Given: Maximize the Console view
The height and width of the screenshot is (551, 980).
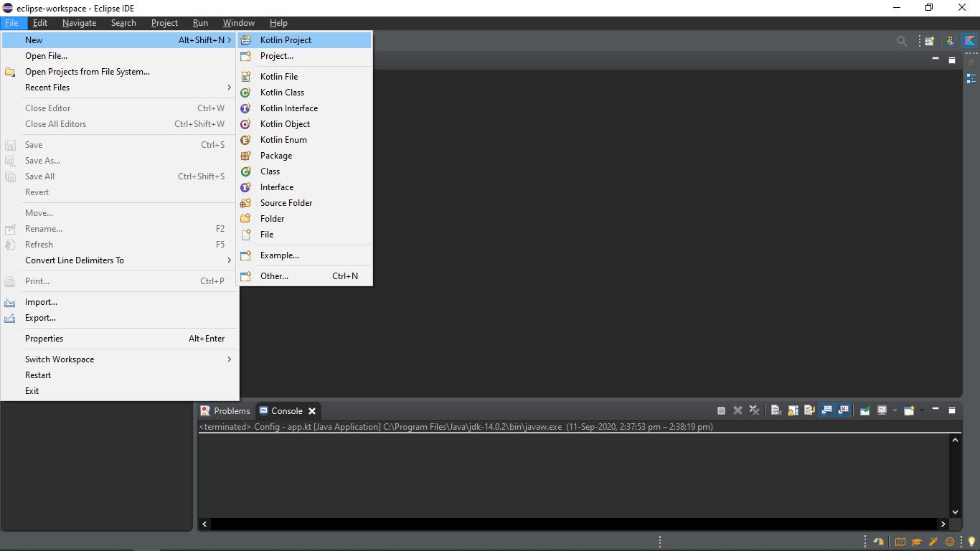Looking at the screenshot, I should coord(952,410).
